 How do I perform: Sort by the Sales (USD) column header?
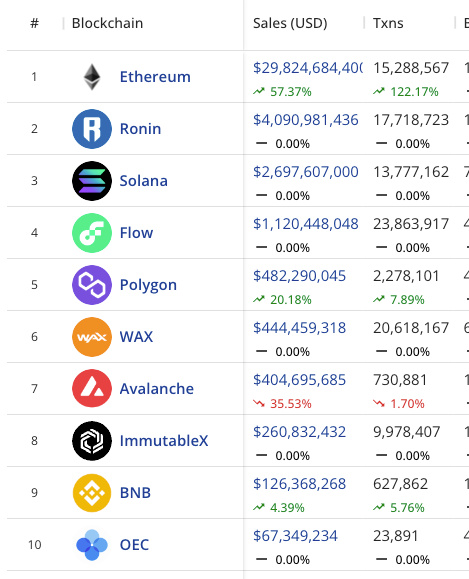[290, 23]
